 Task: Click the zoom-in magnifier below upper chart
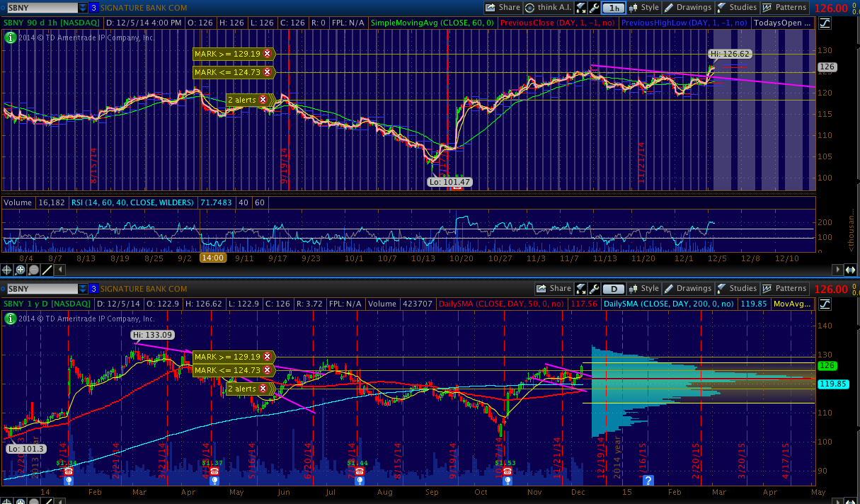tap(21, 269)
